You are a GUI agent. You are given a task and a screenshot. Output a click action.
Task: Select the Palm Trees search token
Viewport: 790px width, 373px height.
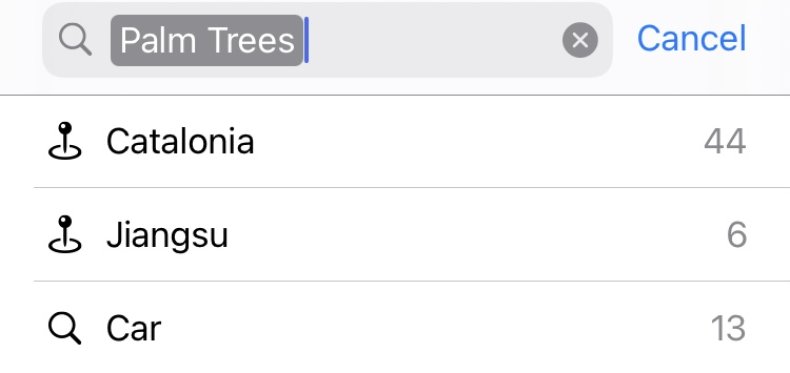[x=207, y=40]
